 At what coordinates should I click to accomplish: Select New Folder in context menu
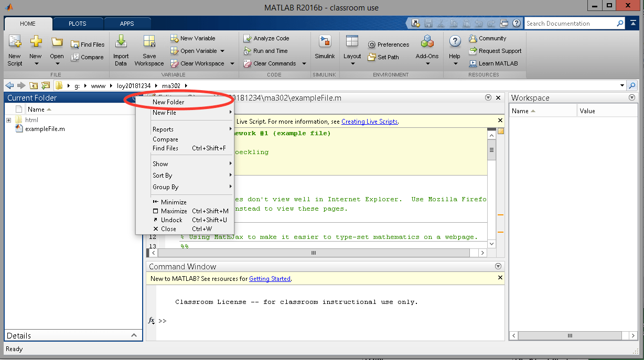tap(185, 102)
